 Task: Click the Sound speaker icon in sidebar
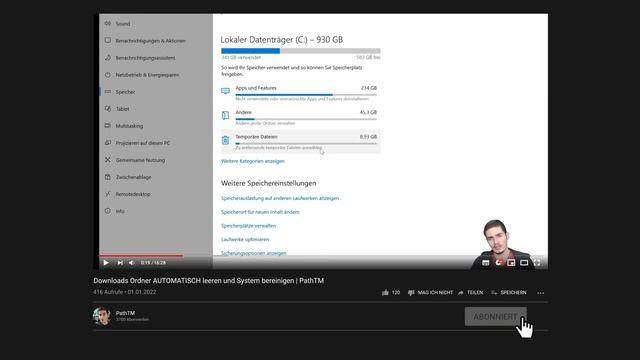(x=108, y=23)
